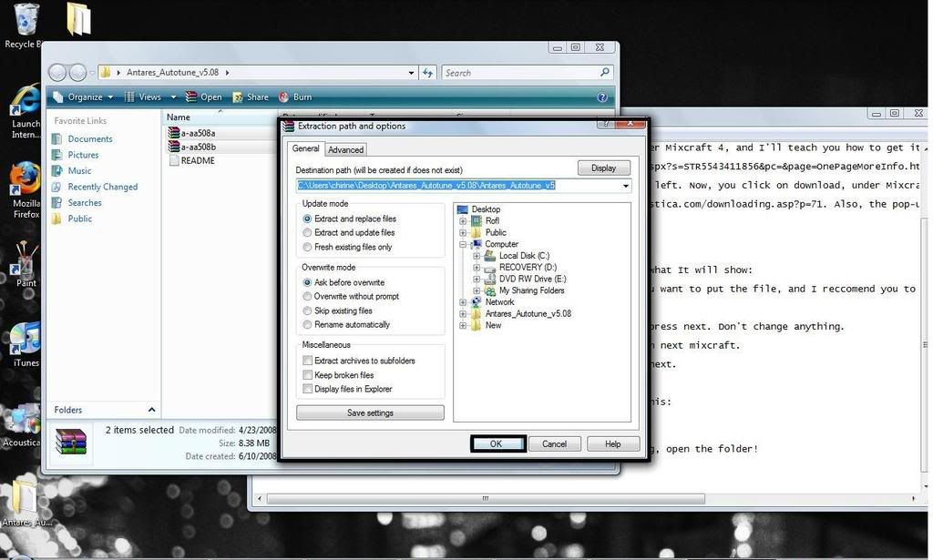Expand the Rofl tree node
Screen dimensions: 933x560
pyautogui.click(x=463, y=221)
